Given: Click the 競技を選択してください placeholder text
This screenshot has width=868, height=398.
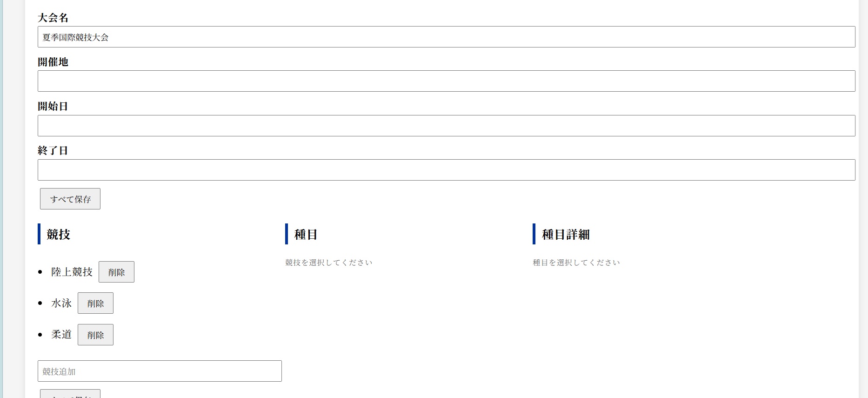Looking at the screenshot, I should 329,263.
